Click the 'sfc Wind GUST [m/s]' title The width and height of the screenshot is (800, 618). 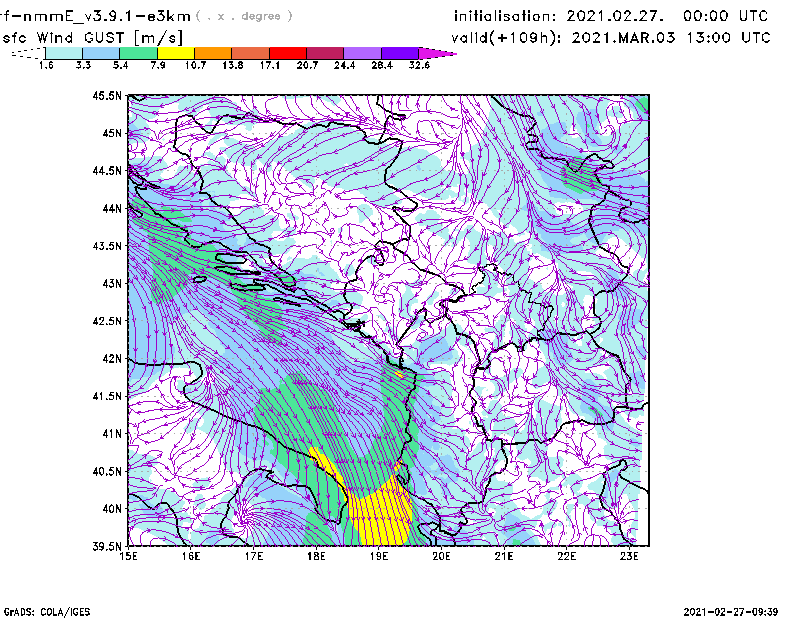(x=92, y=38)
